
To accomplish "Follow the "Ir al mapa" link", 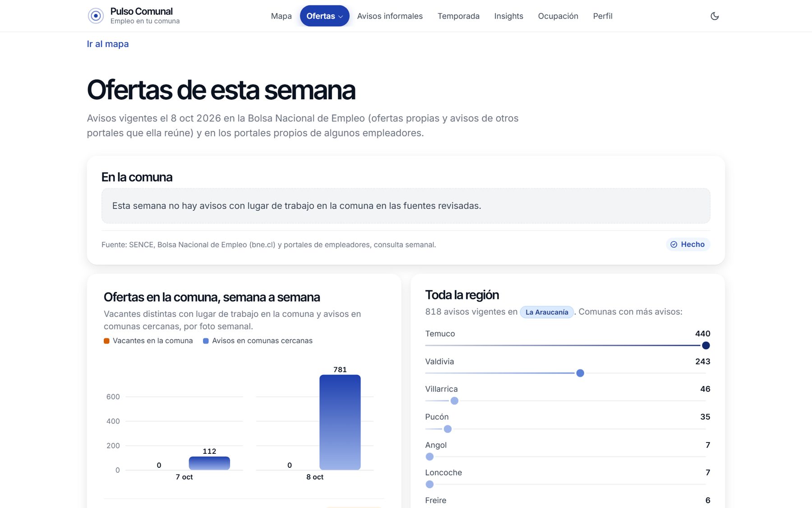I will pos(108,44).
